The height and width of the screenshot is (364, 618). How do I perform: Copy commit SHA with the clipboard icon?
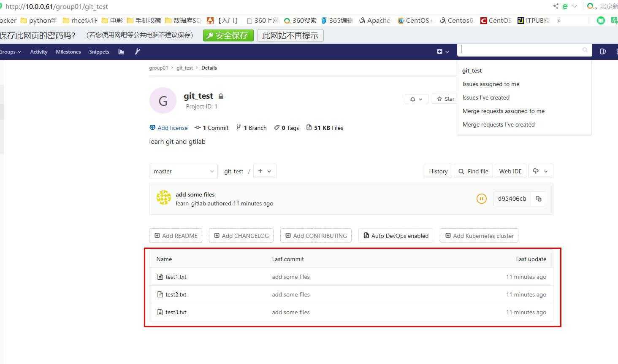[x=538, y=199]
